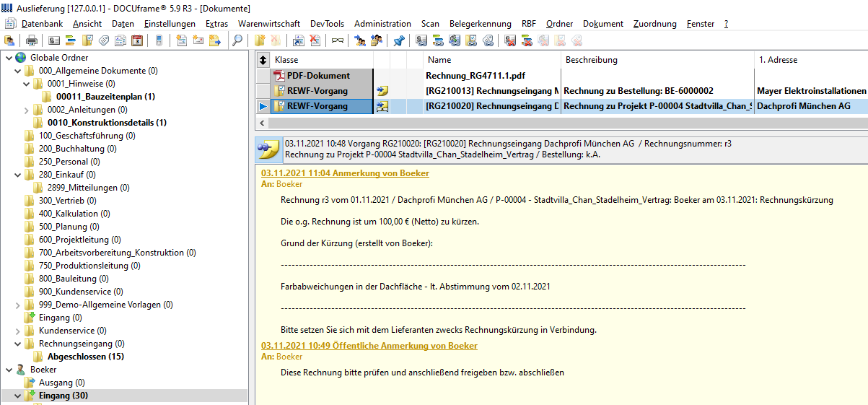The height and width of the screenshot is (405, 868).
Task: Click the forward-to-user icon with blue arrow
Action: click(359, 40)
